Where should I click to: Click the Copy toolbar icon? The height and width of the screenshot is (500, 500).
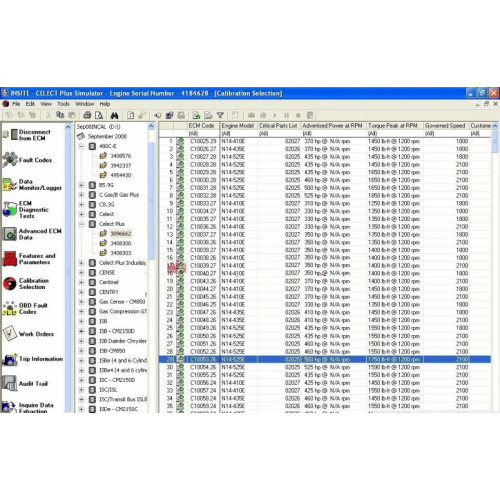coord(60,115)
